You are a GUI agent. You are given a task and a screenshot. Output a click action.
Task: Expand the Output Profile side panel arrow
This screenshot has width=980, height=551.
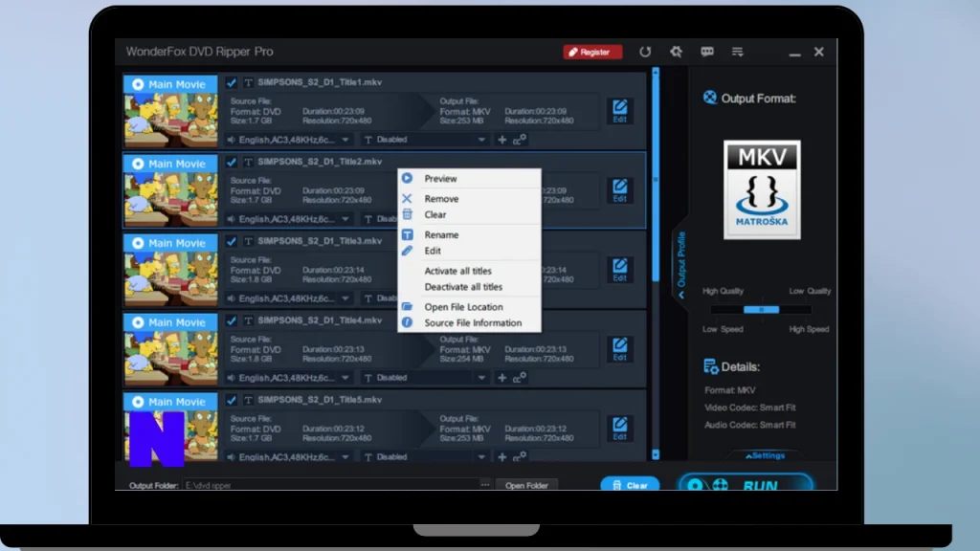681,266
